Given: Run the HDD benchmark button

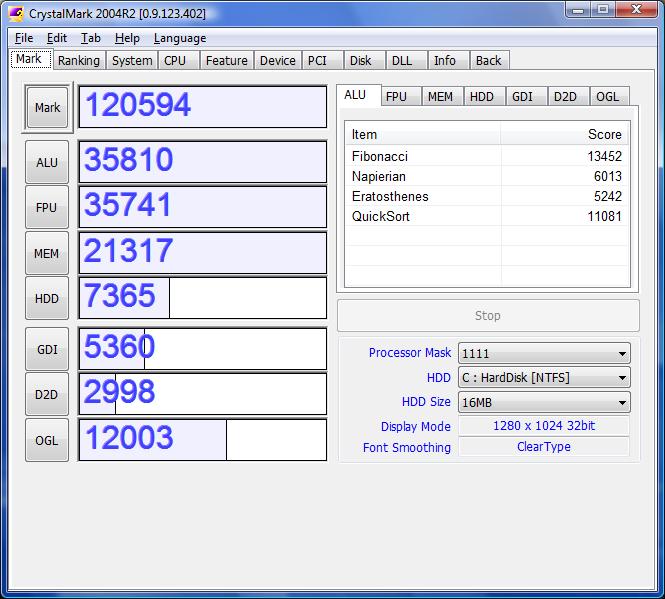Looking at the screenshot, I should [x=47, y=298].
